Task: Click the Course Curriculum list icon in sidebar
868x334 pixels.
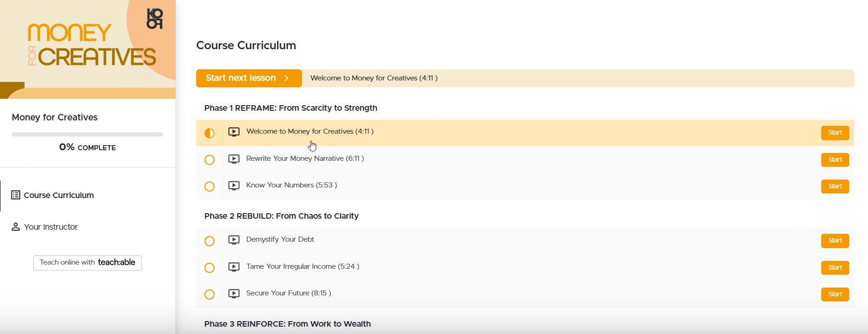Action: click(16, 195)
